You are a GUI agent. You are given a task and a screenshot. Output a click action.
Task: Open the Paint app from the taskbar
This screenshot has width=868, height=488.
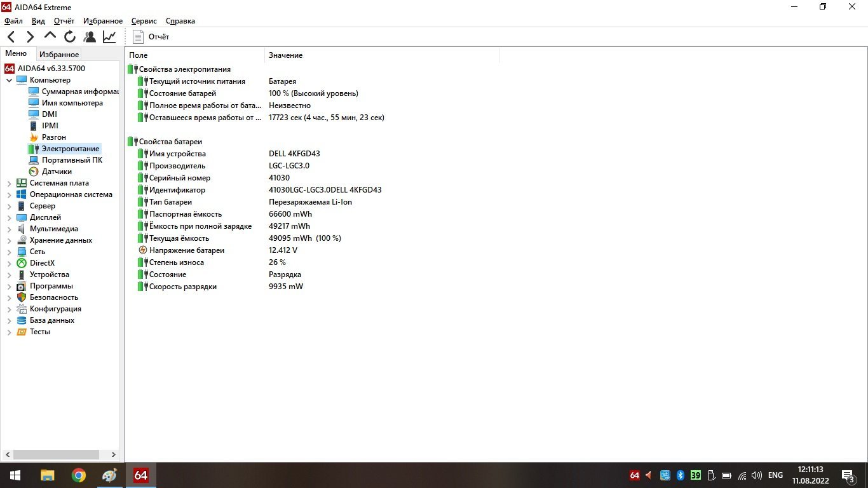click(109, 475)
